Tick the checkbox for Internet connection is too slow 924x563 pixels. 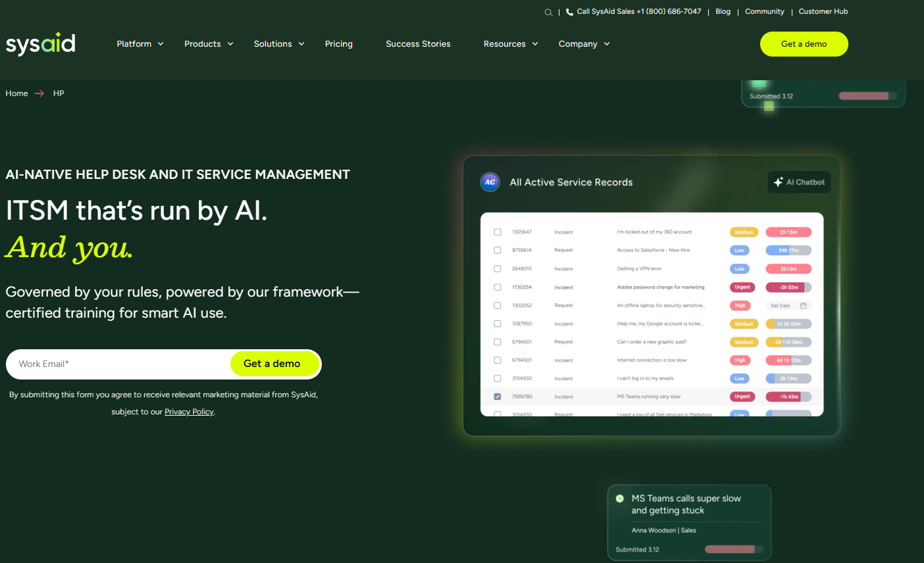pos(498,360)
